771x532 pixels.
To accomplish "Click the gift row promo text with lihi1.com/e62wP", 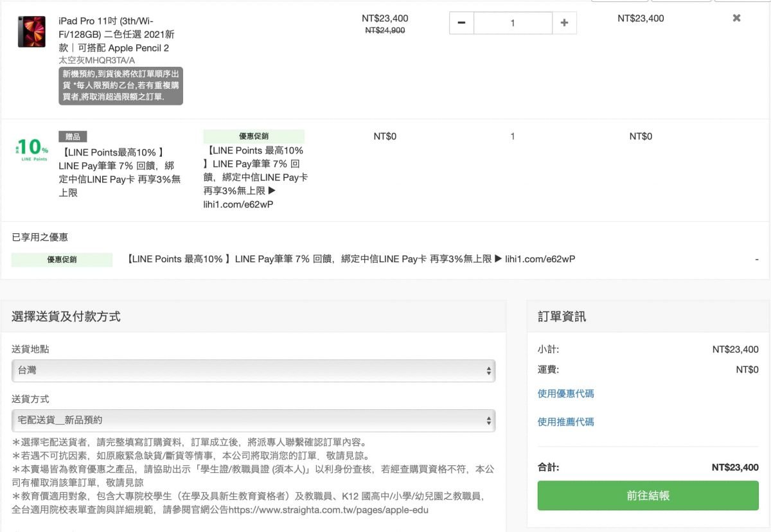I will coord(256,177).
